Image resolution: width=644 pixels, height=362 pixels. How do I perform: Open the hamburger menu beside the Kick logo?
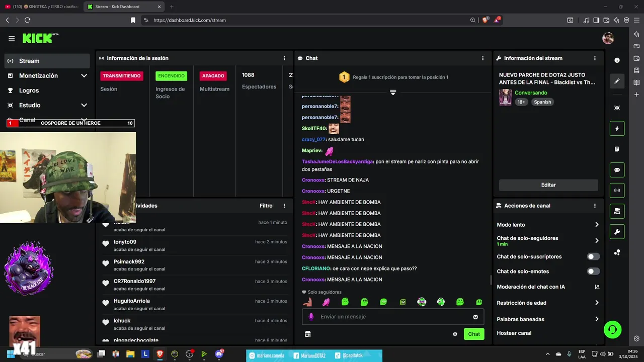pos(12,38)
